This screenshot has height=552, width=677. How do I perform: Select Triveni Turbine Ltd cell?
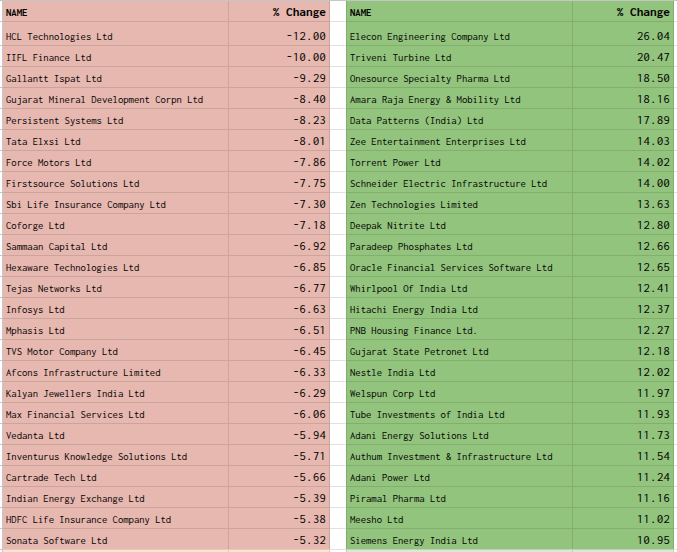[x=459, y=57]
